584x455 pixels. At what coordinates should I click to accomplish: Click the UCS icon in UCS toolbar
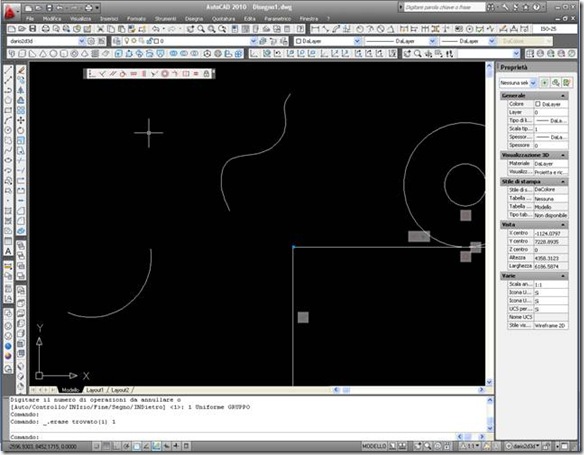tap(254, 54)
